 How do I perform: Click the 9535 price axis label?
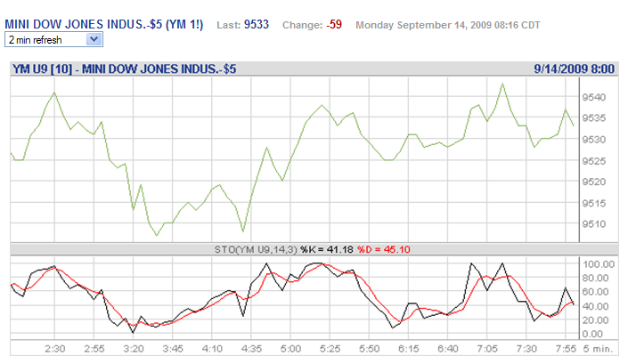pos(594,118)
